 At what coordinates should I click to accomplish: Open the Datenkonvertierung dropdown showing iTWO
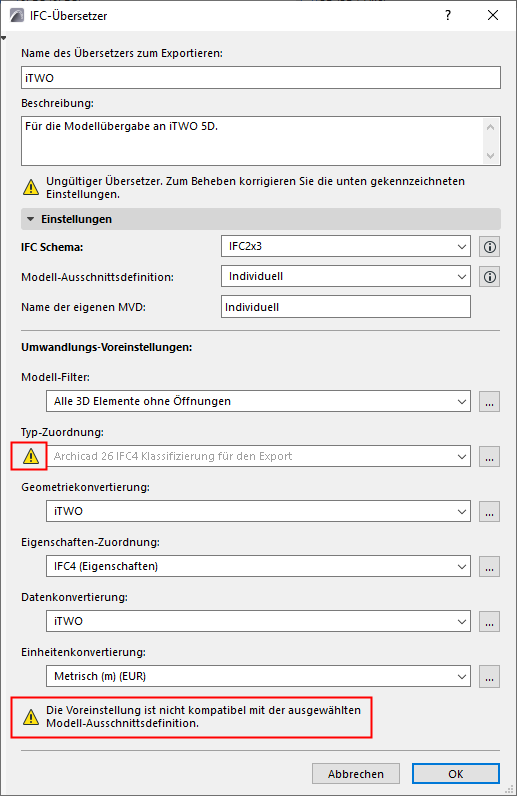pyautogui.click(x=258, y=621)
